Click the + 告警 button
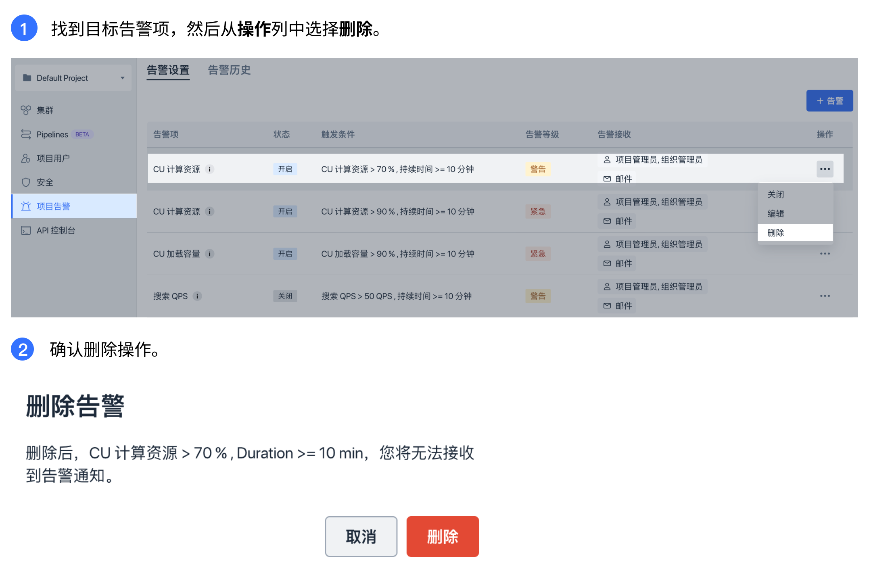 (x=829, y=101)
